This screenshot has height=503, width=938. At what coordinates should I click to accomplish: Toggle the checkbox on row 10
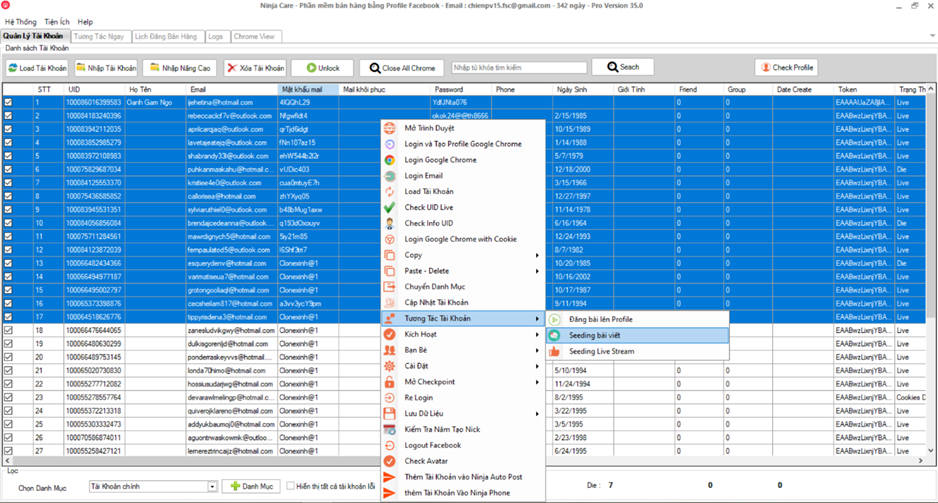8,223
